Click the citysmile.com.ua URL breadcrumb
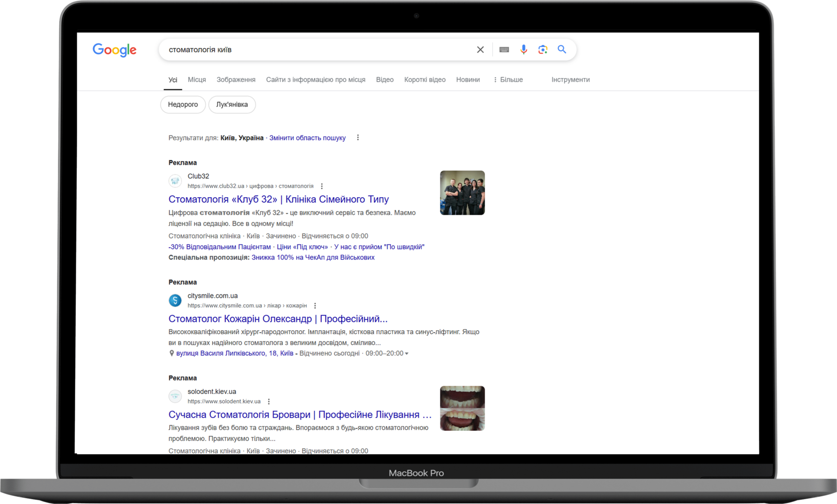837x504 pixels. click(247, 306)
